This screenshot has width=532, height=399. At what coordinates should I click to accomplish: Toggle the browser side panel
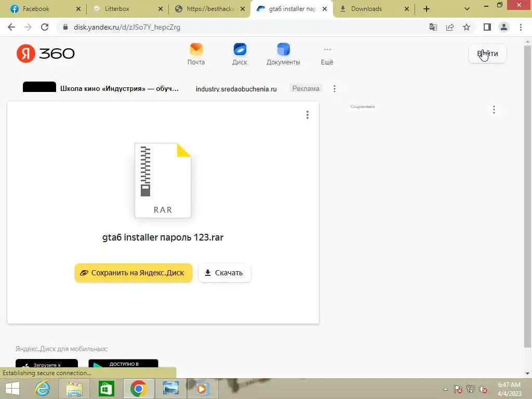[x=487, y=27]
